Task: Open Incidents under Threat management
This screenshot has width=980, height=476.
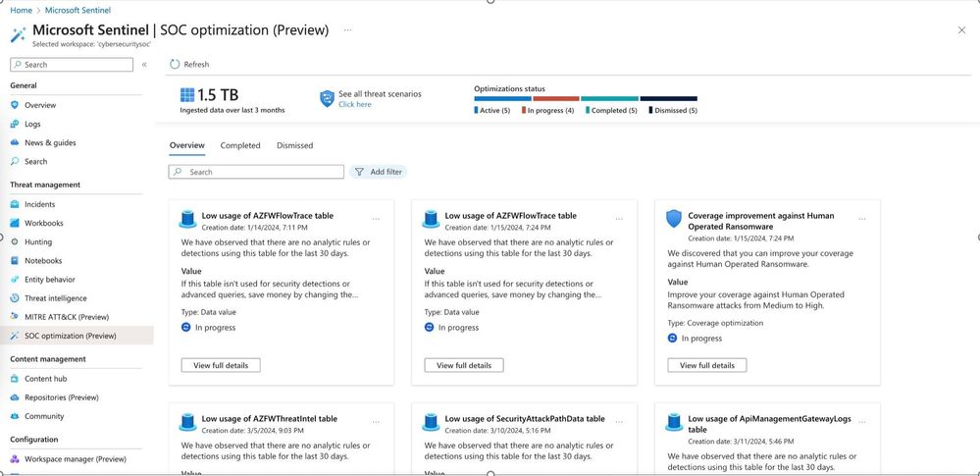Action: [39, 204]
